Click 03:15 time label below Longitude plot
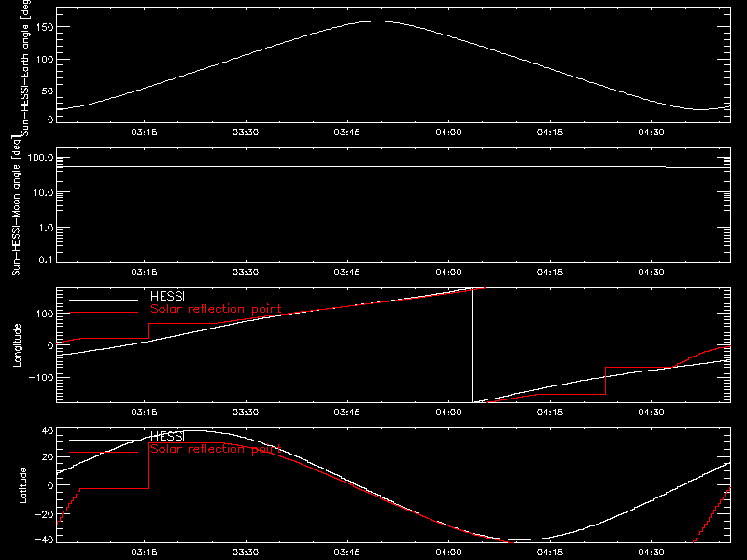Viewport: 747px width, 560px height. click(x=145, y=413)
